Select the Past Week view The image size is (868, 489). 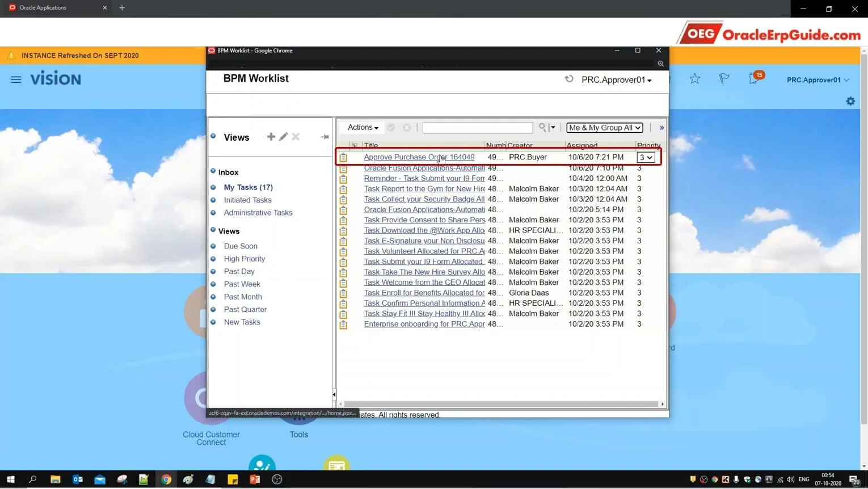click(x=242, y=284)
